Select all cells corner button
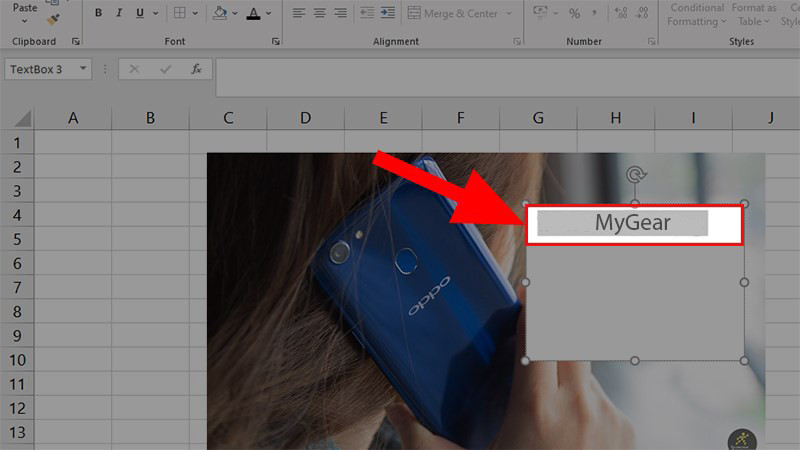Viewport: 800px width, 450px height. [22, 118]
